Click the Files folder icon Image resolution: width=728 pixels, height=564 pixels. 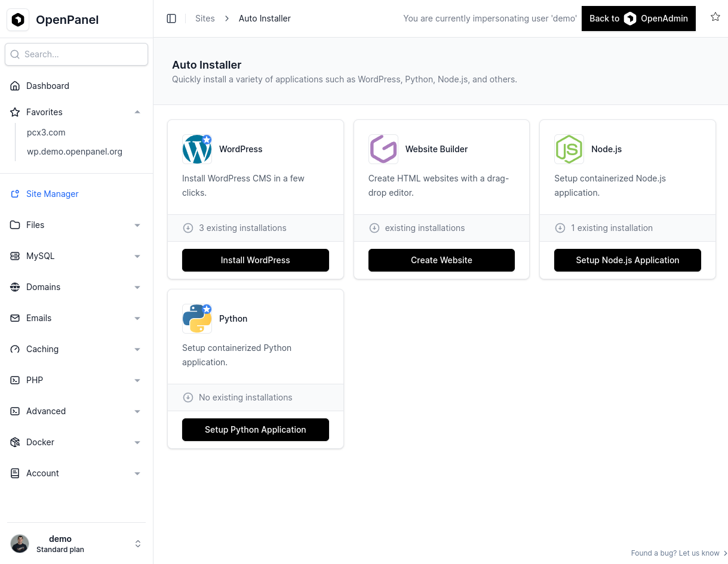(15, 225)
